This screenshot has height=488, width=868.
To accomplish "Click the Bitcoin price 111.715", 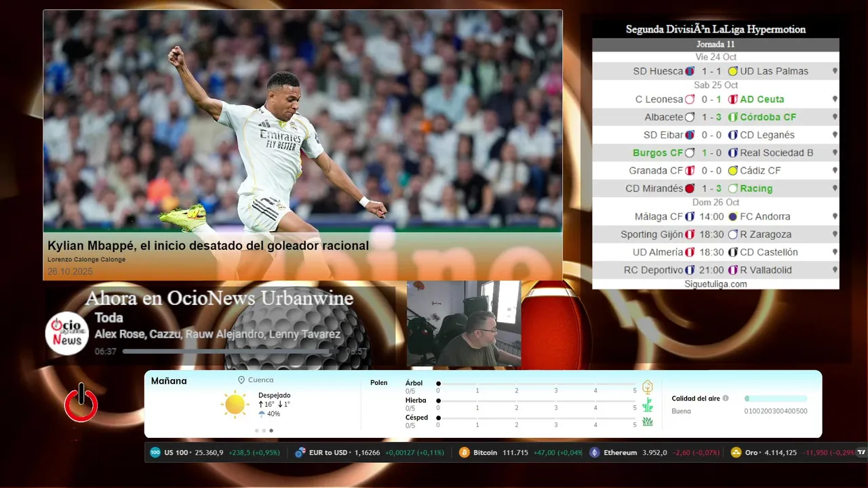I will point(515,453).
